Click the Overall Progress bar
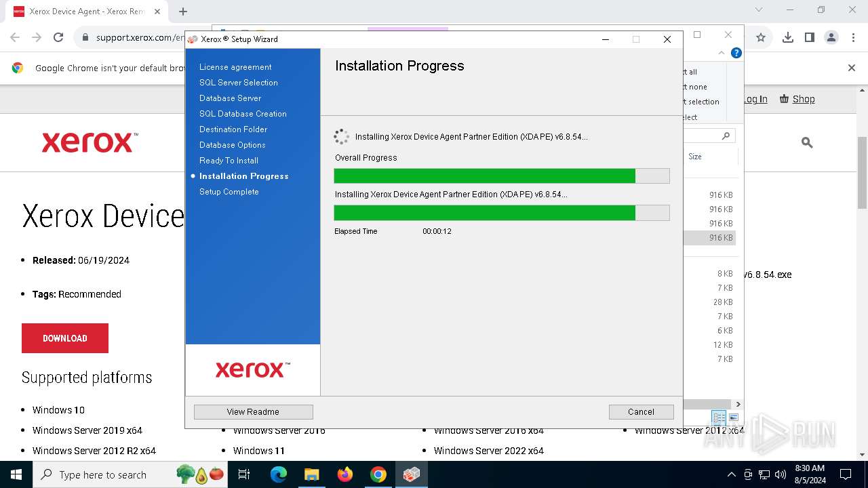The height and width of the screenshot is (488, 868). pos(502,176)
